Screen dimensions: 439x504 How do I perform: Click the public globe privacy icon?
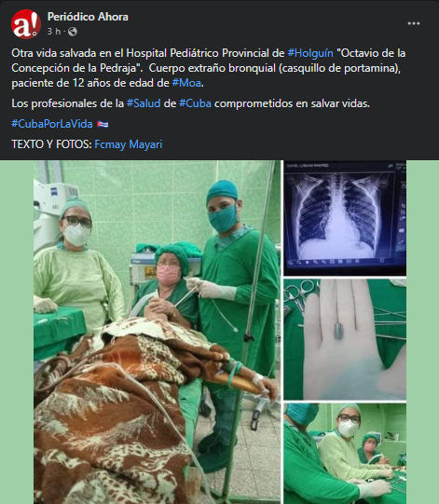(73, 32)
